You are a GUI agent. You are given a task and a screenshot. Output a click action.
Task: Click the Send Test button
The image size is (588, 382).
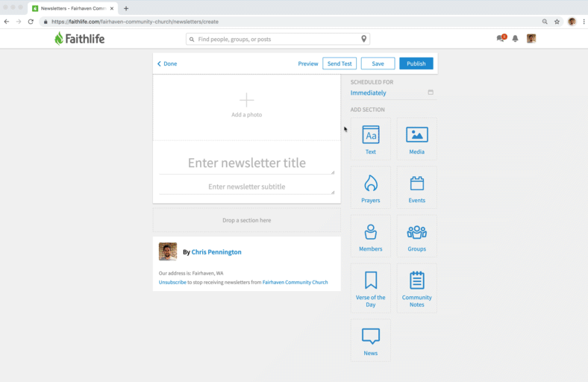click(340, 63)
